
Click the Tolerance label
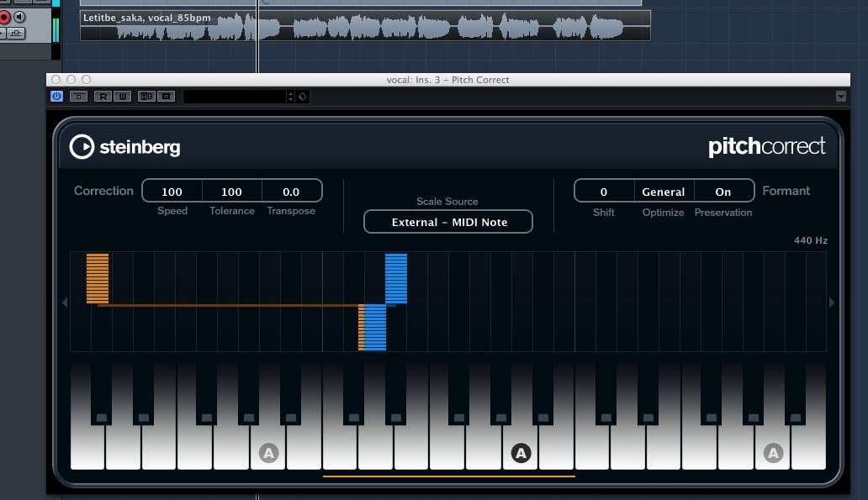coord(232,211)
